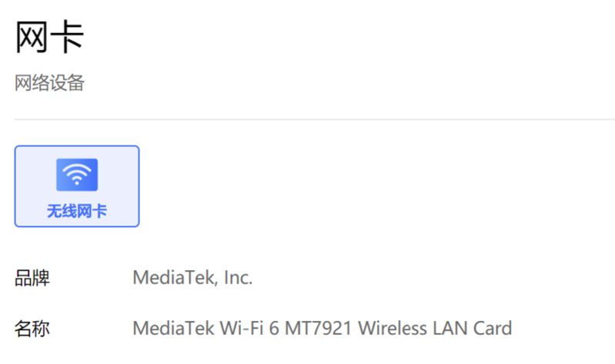Click the blue Wi-Fi icon
This screenshot has height=364, width=615.
pos(77,175)
